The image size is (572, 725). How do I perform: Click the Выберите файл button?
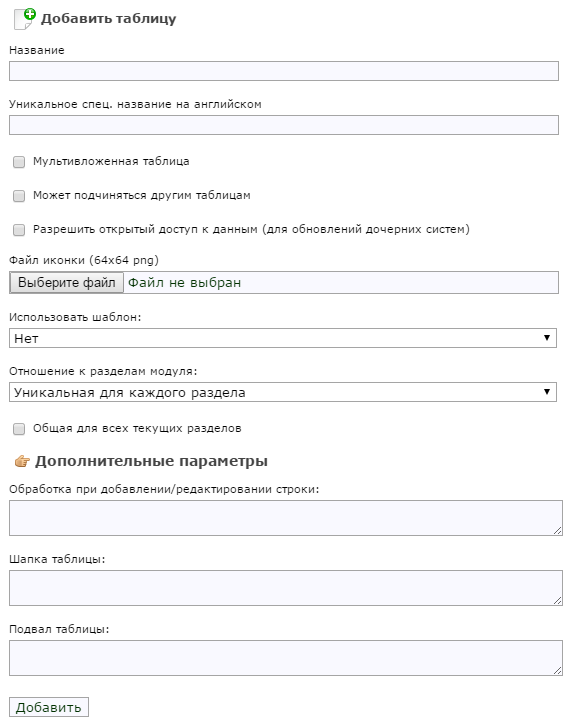pos(67,282)
